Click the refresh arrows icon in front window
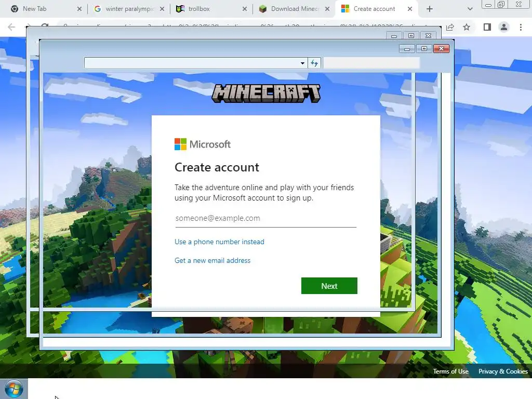 click(314, 63)
